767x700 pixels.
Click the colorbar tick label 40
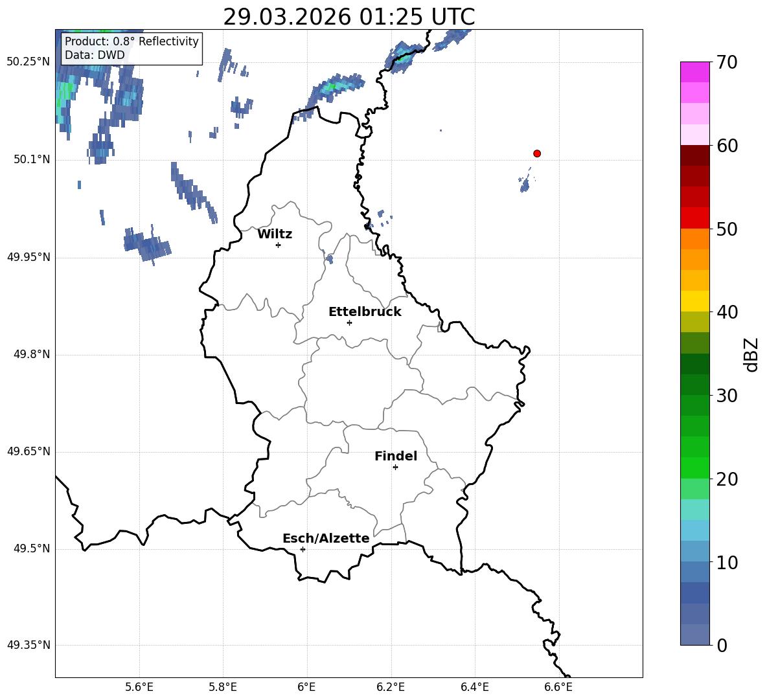point(727,312)
